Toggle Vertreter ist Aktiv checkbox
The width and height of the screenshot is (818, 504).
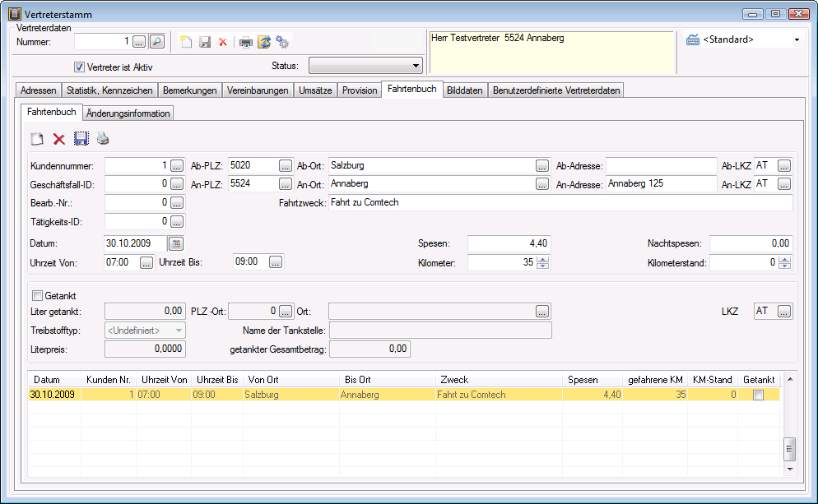click(x=79, y=67)
